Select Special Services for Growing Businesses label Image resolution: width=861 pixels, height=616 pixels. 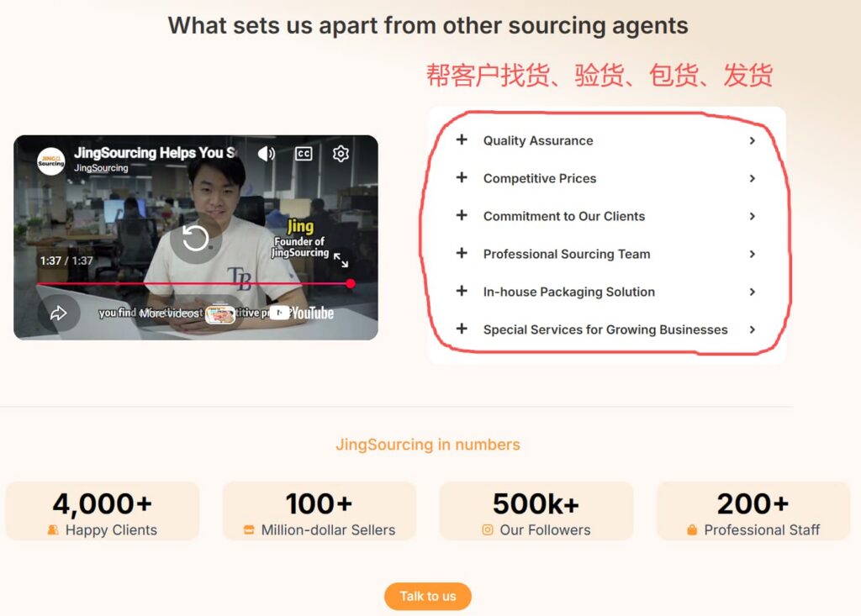tap(605, 329)
